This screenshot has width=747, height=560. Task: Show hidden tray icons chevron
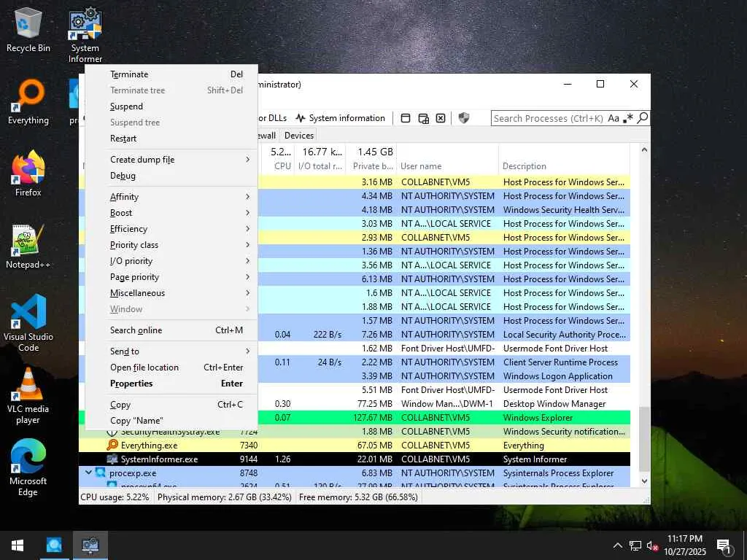pyautogui.click(x=617, y=545)
